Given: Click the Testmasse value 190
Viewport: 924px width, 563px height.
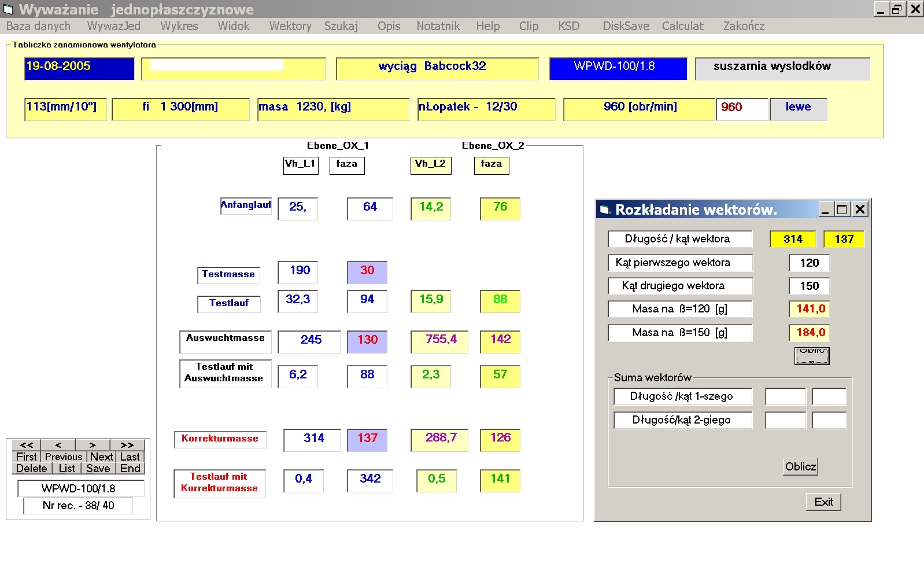Looking at the screenshot, I should coord(298,272).
